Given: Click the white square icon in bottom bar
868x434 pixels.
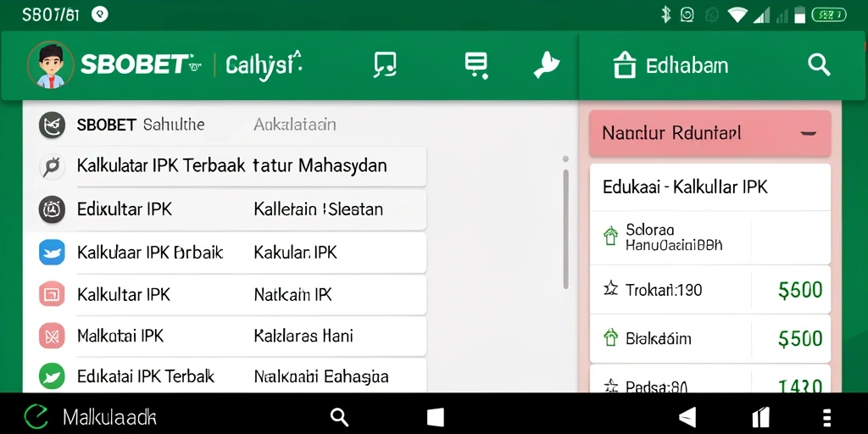Looking at the screenshot, I should click(435, 417).
